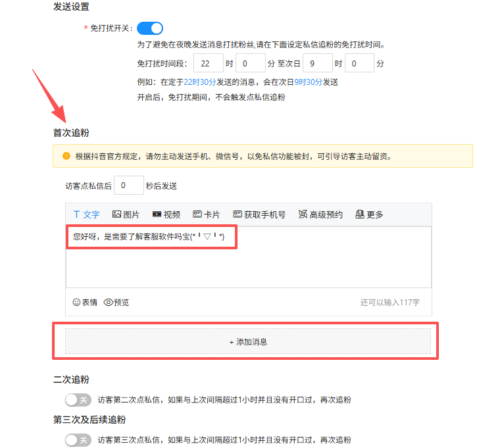
Task: Click inside the message text editor area
Action: (x=248, y=263)
